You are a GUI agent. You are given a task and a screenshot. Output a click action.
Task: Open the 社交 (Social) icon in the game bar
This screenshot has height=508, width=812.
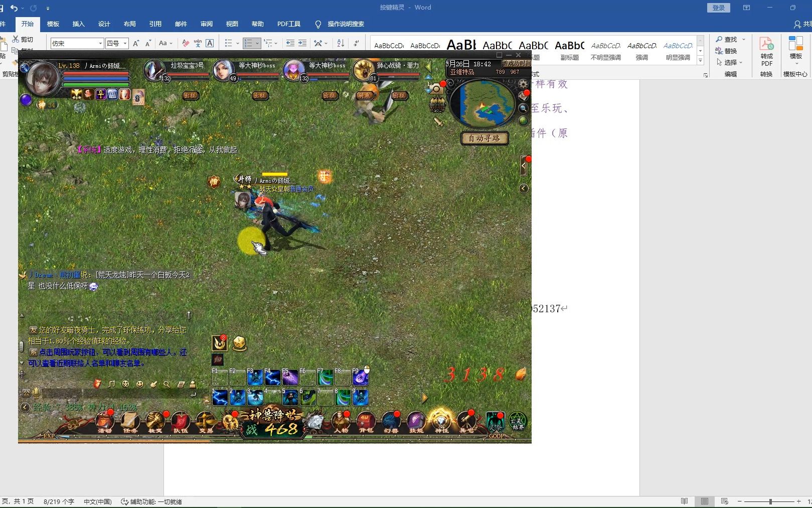155,422
